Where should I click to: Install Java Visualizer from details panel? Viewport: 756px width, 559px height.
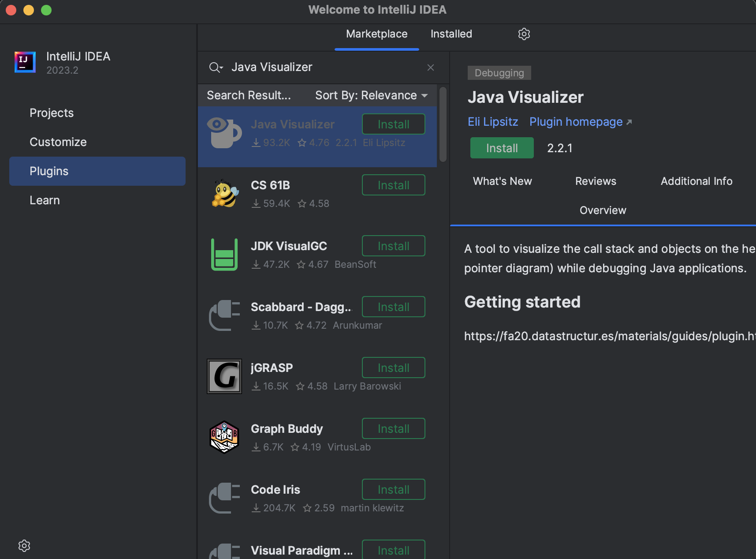tap(502, 148)
